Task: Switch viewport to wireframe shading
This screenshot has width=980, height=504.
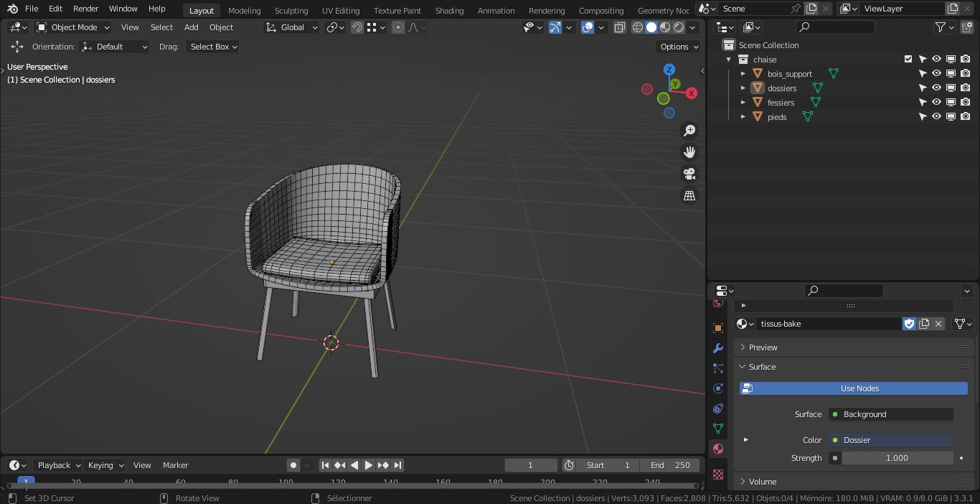Action: [638, 27]
